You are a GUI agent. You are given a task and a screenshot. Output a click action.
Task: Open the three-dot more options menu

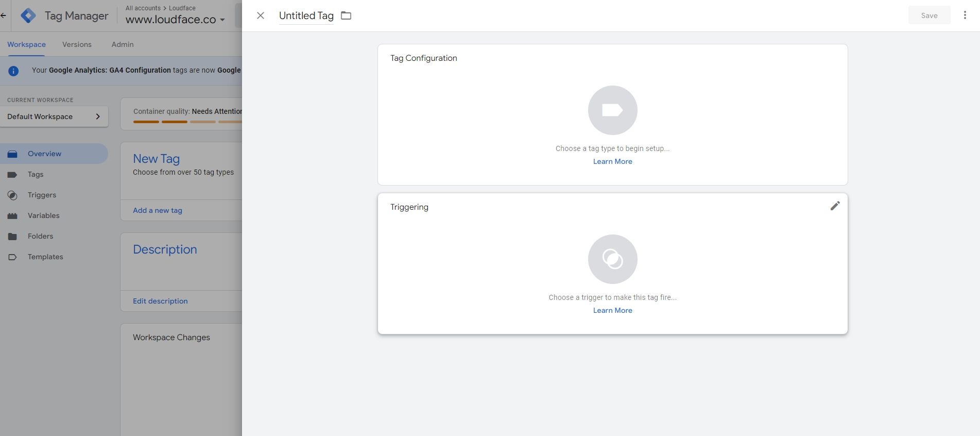pos(965,15)
